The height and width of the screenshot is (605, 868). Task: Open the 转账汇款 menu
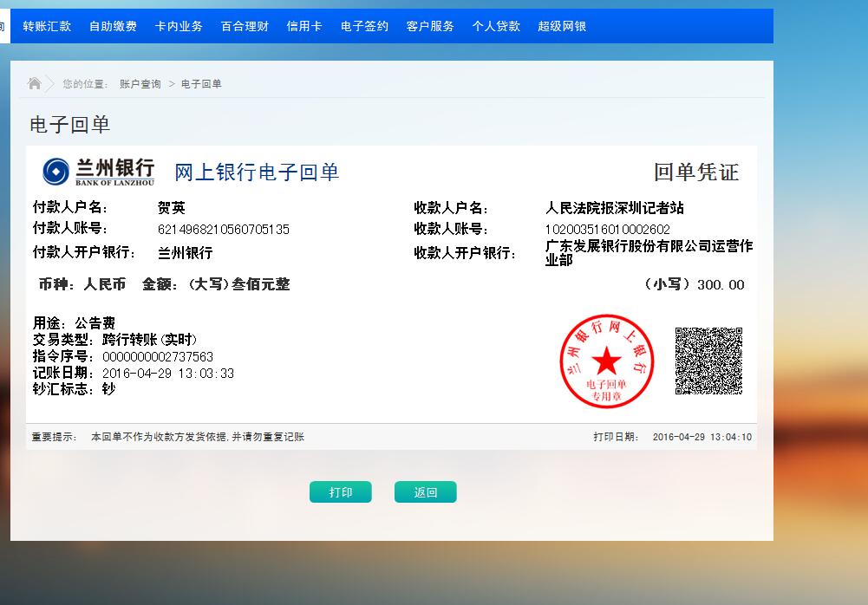click(47, 26)
